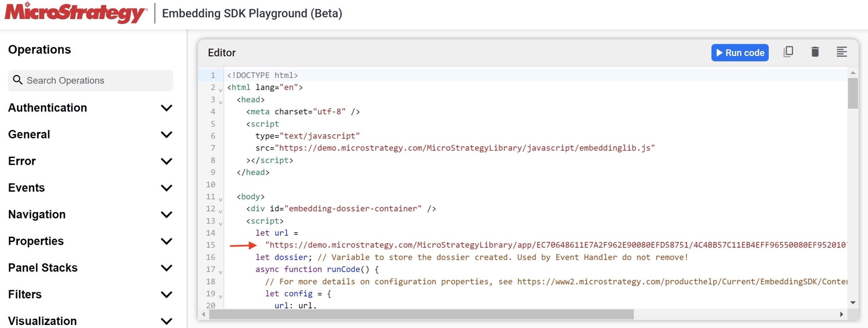Focus the Search Operations input field

pos(91,80)
